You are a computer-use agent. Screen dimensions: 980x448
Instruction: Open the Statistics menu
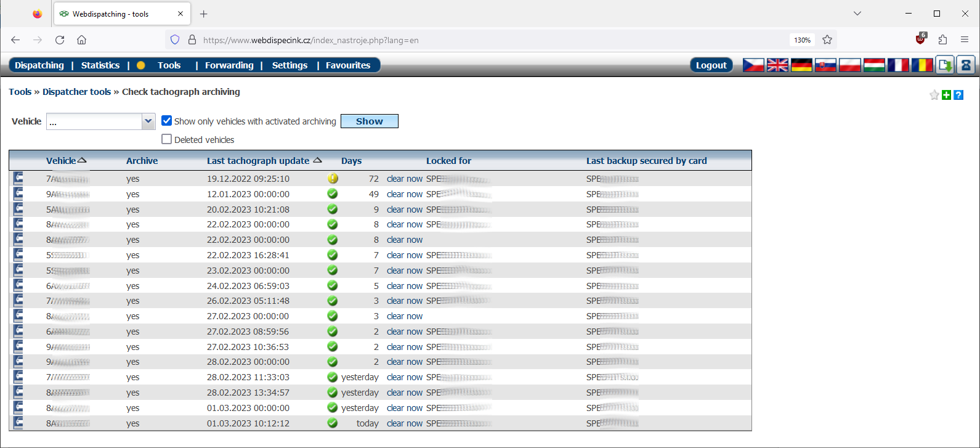(100, 65)
